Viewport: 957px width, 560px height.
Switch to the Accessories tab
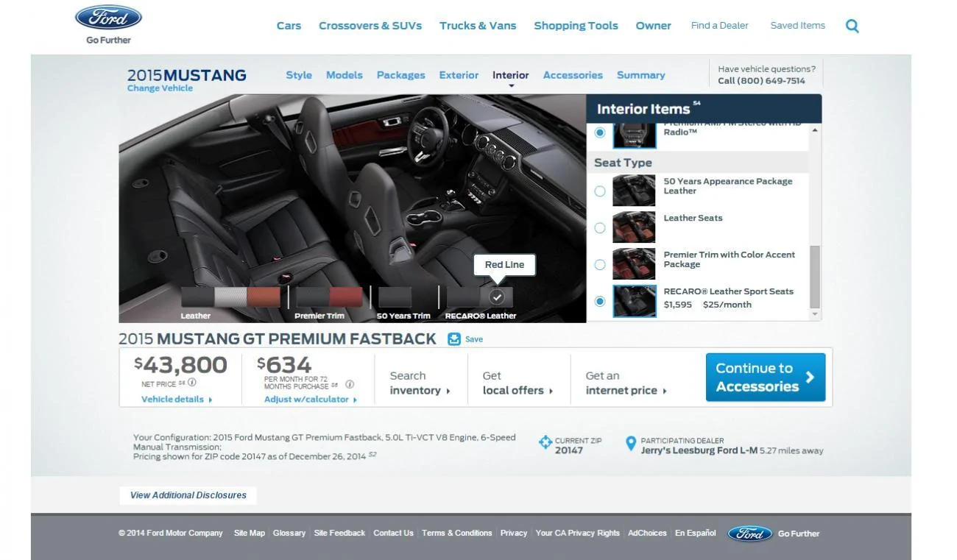coord(573,75)
